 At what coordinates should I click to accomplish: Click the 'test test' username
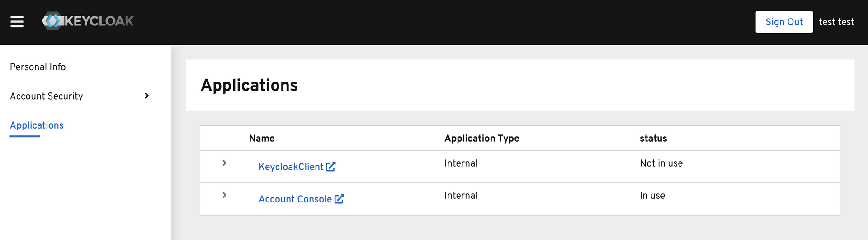coord(836,22)
